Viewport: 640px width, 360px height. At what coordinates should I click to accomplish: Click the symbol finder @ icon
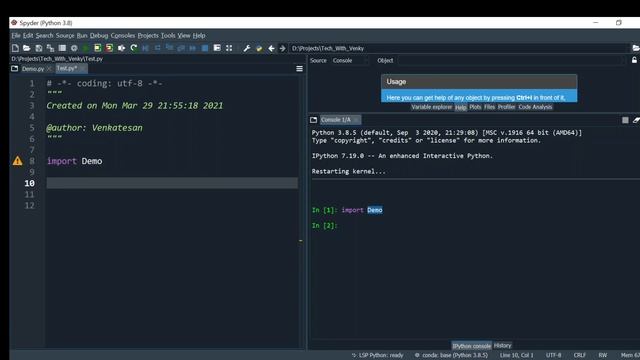tap(74, 48)
